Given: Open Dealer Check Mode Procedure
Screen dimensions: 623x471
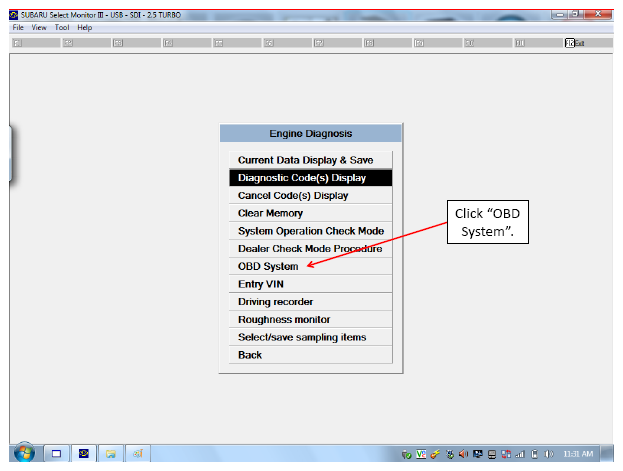Looking at the screenshot, I should point(310,248).
